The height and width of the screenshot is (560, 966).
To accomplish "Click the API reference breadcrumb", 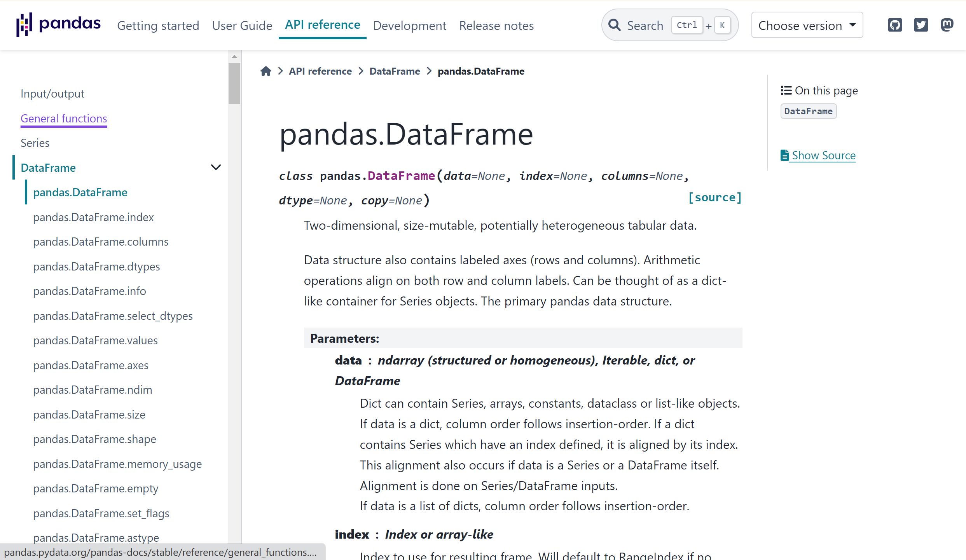I will pos(320,71).
